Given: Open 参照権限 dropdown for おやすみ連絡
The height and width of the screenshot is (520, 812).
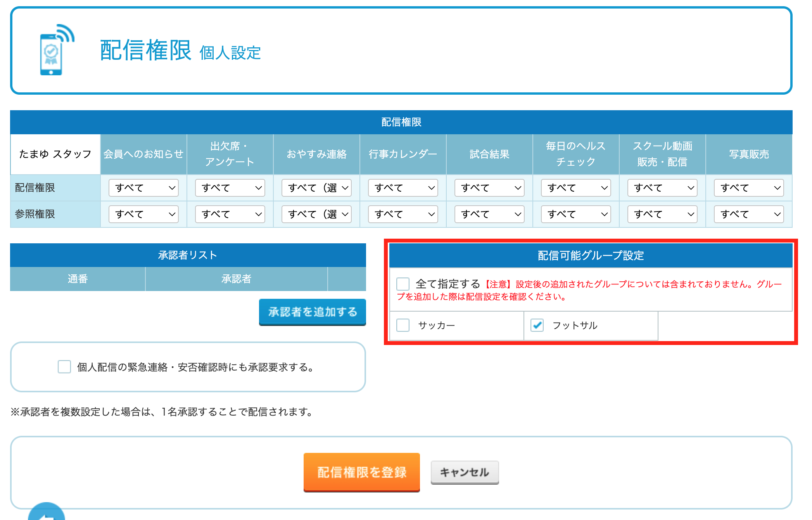Looking at the screenshot, I should (x=316, y=214).
